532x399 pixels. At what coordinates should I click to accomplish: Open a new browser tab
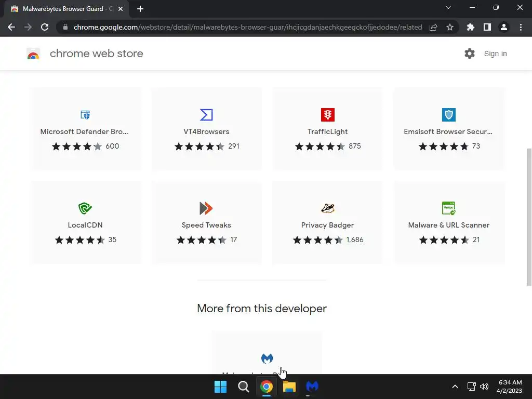click(140, 9)
